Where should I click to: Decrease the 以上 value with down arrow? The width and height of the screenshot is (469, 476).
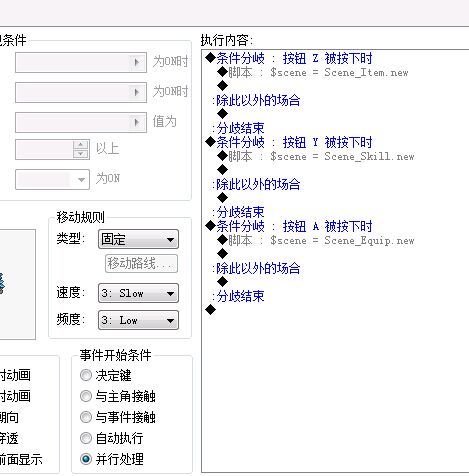click(81, 154)
